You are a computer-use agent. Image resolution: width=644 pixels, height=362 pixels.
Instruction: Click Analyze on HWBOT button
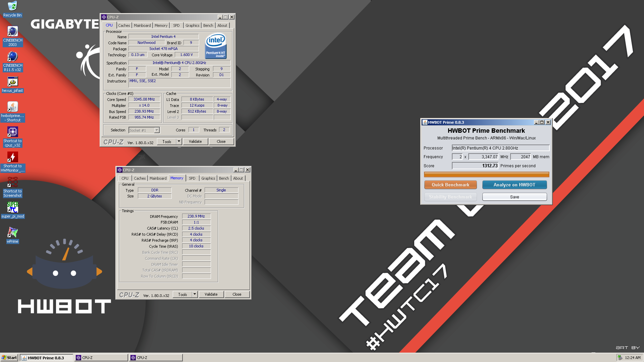point(515,185)
